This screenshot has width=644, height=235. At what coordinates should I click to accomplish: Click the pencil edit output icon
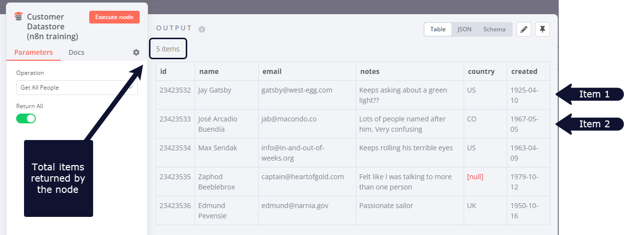[524, 29]
